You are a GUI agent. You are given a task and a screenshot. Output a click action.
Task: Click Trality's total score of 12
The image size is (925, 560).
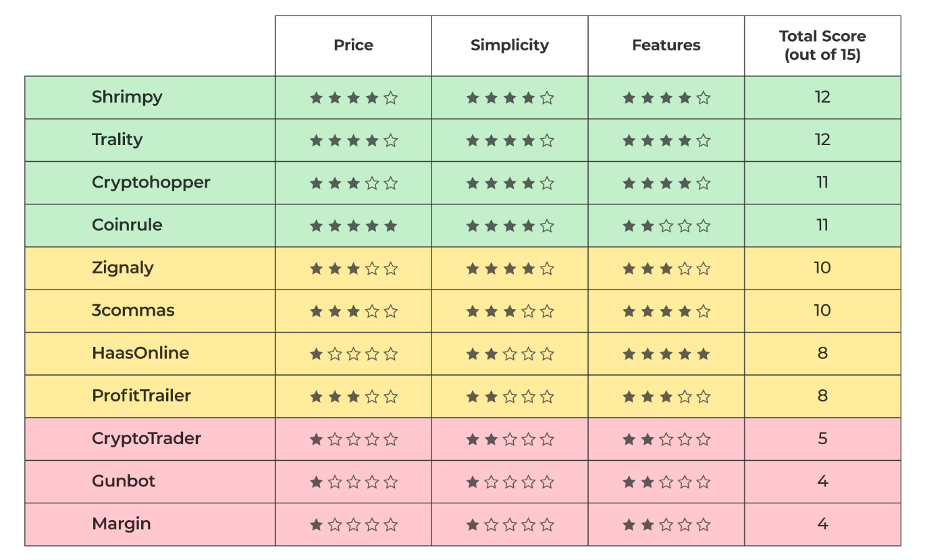coord(822,140)
